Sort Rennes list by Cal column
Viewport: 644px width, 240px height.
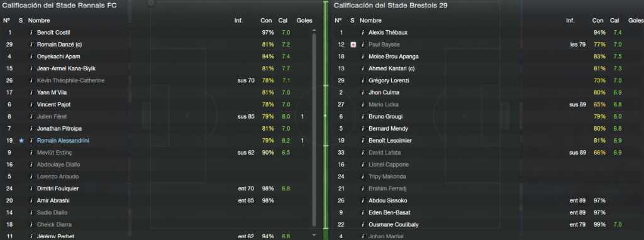(283, 21)
